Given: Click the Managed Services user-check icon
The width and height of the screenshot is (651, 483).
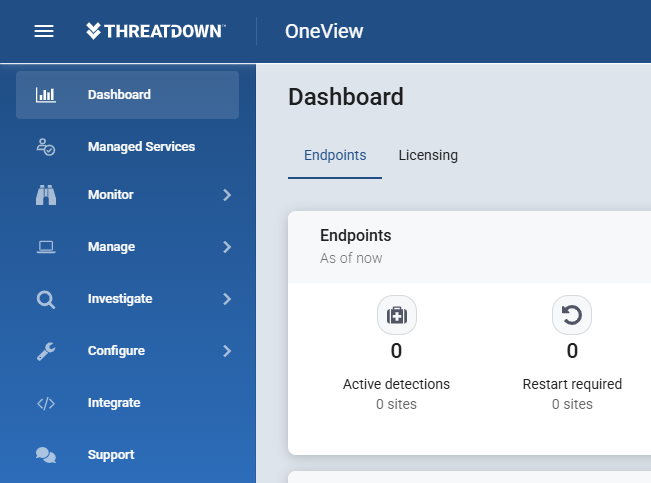Looking at the screenshot, I should (46, 147).
